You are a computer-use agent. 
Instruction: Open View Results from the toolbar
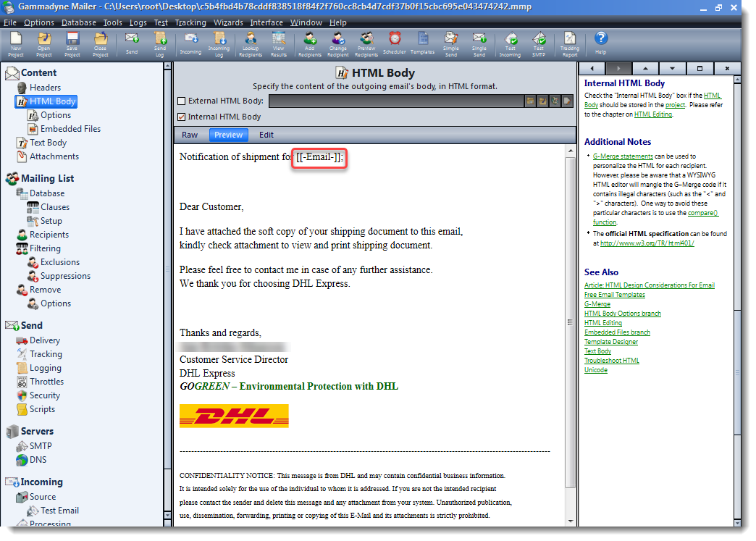tap(279, 44)
